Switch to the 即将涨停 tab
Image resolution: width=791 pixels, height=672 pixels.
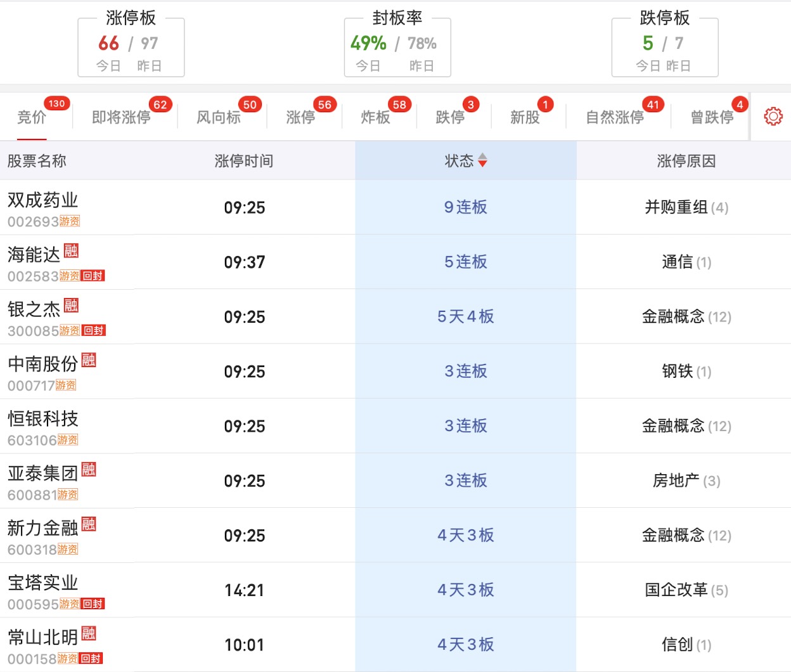121,117
